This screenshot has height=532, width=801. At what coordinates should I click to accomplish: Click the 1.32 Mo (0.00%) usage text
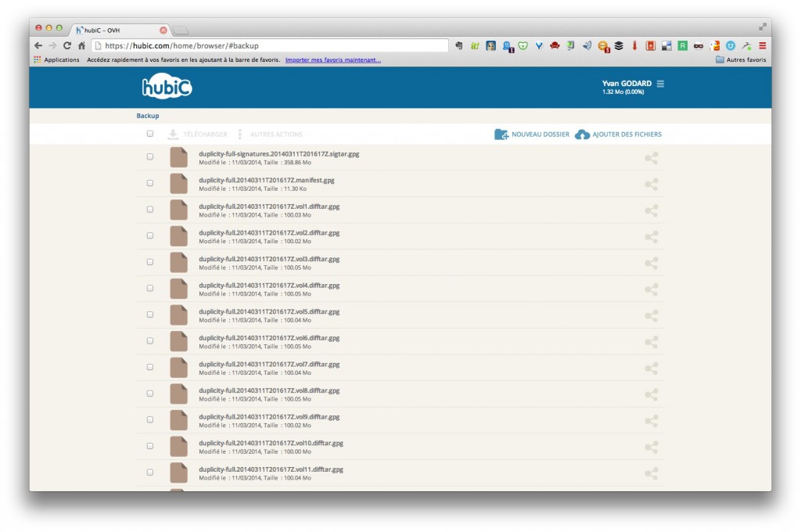tap(623, 92)
